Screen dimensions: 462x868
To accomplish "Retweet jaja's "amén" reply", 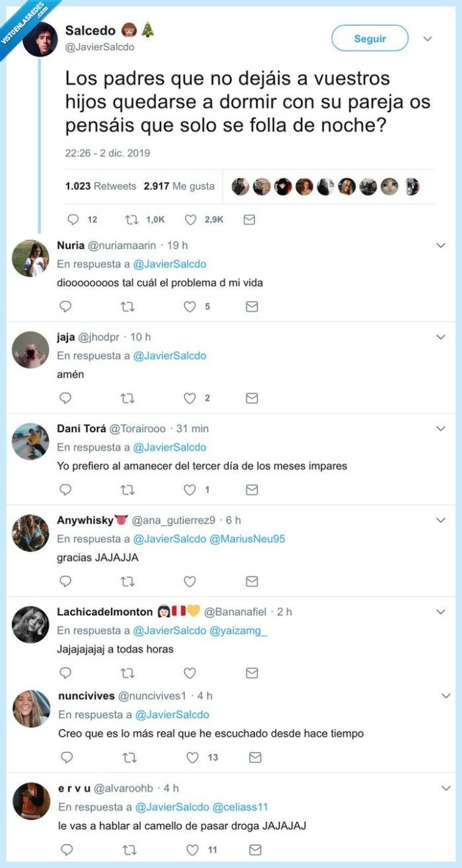I will tap(128, 398).
